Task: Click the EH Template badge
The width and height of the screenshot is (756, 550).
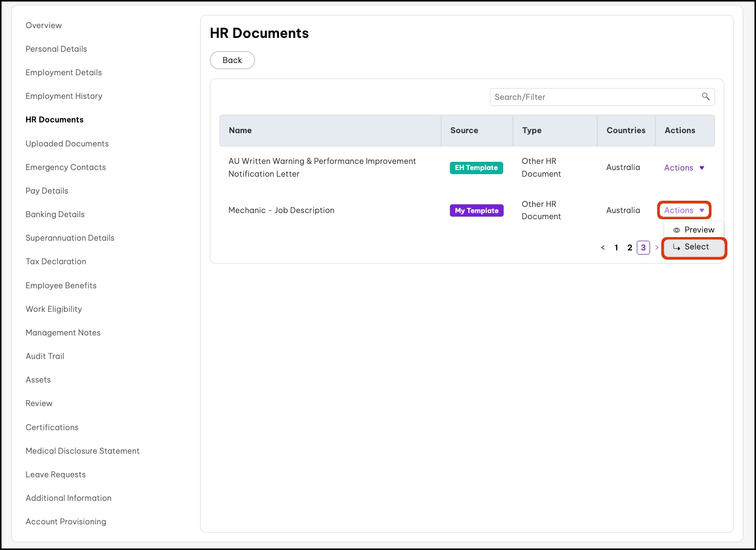Action: pos(476,168)
